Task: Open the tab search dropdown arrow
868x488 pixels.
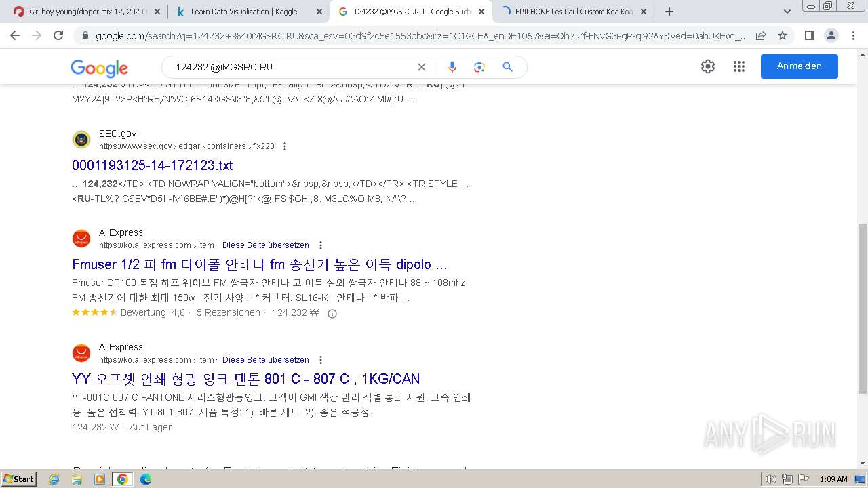Action: [787, 12]
